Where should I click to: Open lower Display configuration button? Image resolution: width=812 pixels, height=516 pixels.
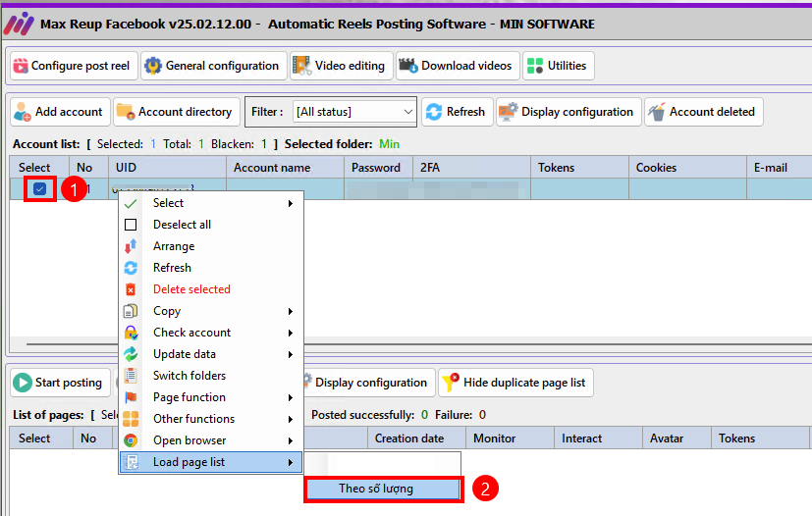coord(370,383)
